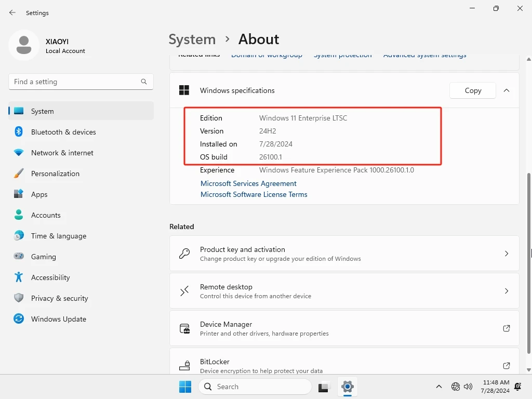Open the Windows Start button
This screenshot has height=399, width=532.
pyautogui.click(x=185, y=387)
